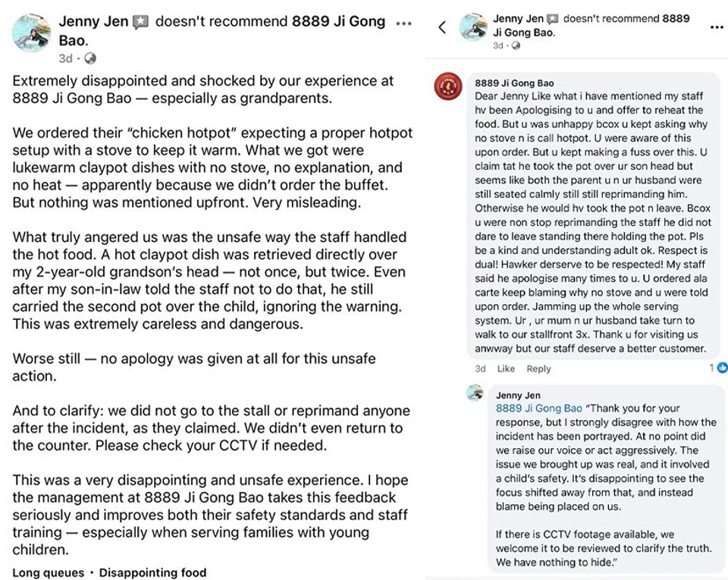
Task: Click the star badge beside Jenny Jen in the left post
Action: pyautogui.click(x=140, y=23)
